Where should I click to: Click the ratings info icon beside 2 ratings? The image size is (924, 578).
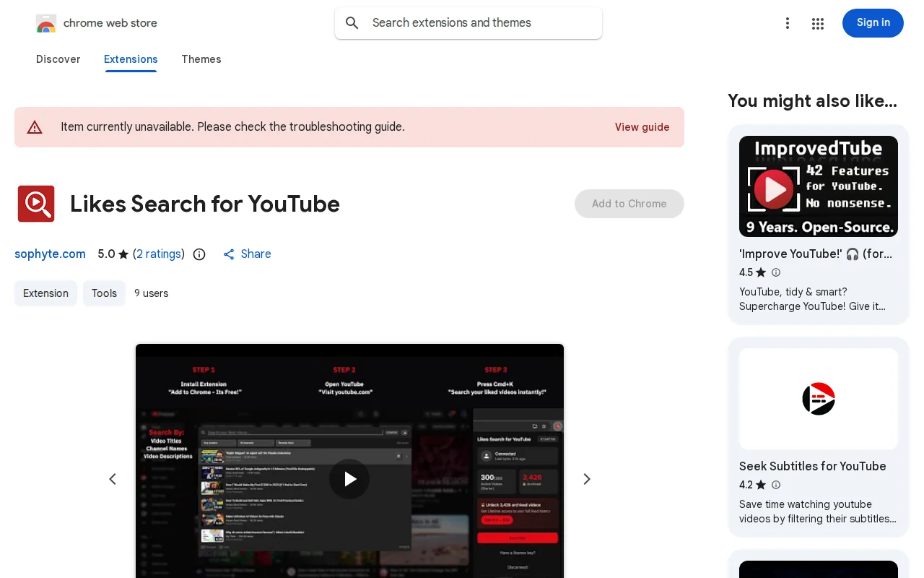[x=199, y=254]
